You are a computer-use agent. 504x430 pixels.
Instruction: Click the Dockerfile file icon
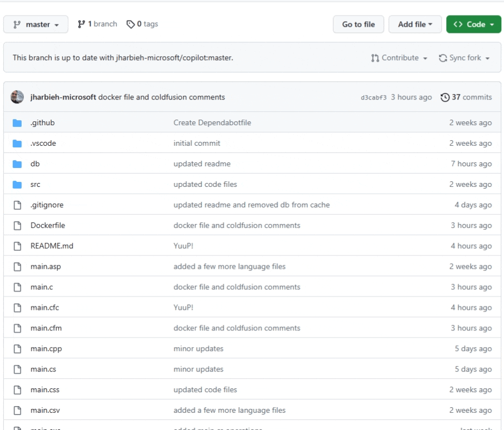click(17, 226)
